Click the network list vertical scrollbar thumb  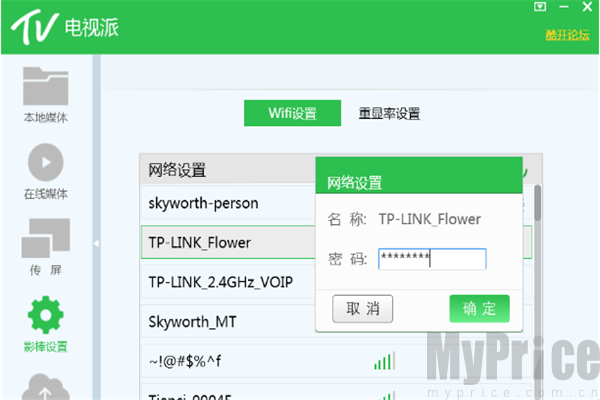point(538,203)
